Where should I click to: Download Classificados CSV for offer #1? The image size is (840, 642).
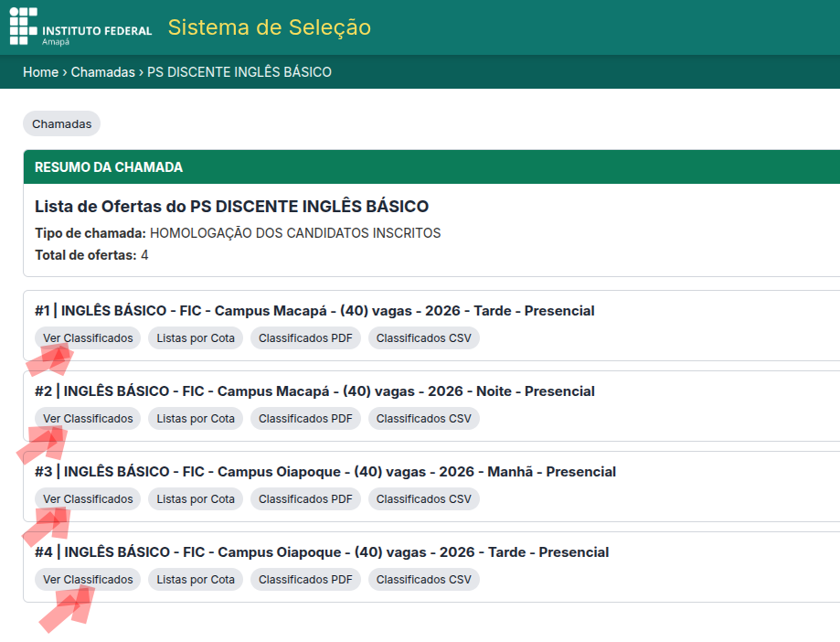[423, 338]
